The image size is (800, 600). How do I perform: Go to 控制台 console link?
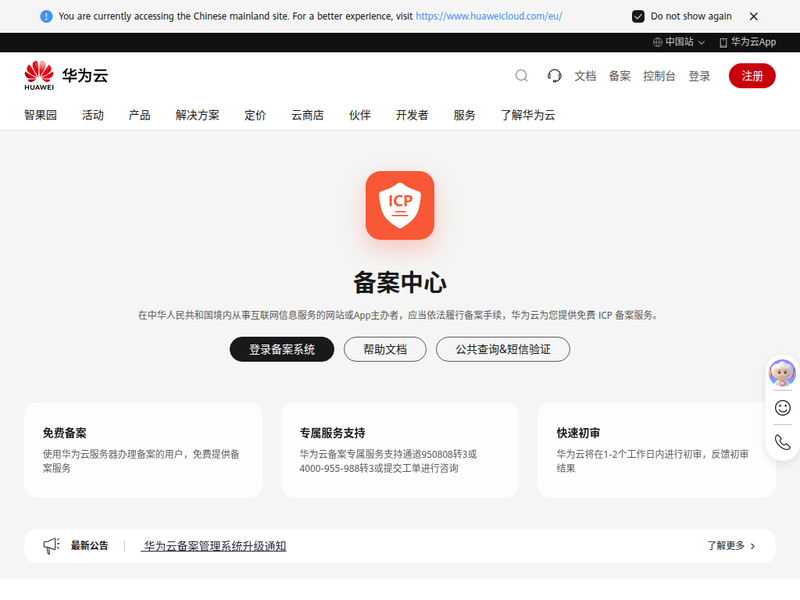pos(659,76)
